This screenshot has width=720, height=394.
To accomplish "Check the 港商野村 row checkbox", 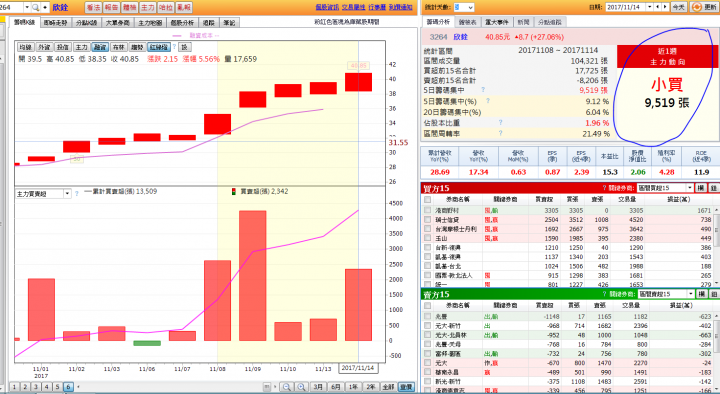I will pyautogui.click(x=428, y=210).
